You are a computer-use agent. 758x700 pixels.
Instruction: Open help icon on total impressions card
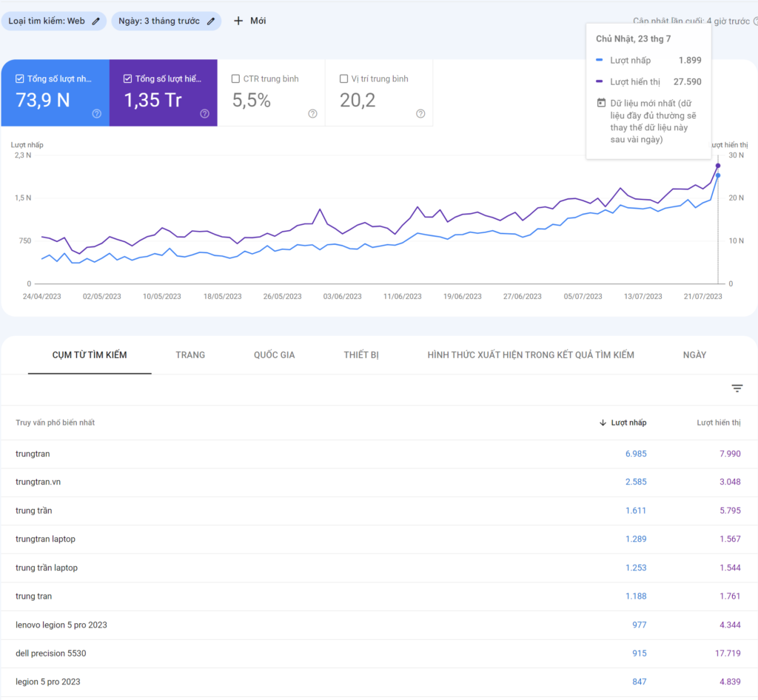(x=204, y=113)
